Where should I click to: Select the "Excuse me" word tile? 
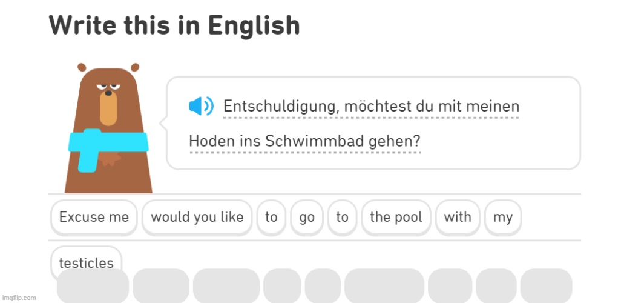[94, 217]
